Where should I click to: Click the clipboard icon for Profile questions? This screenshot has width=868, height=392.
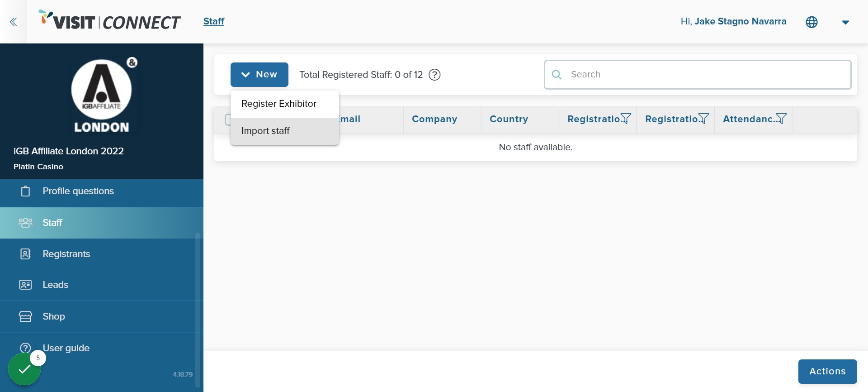26,191
